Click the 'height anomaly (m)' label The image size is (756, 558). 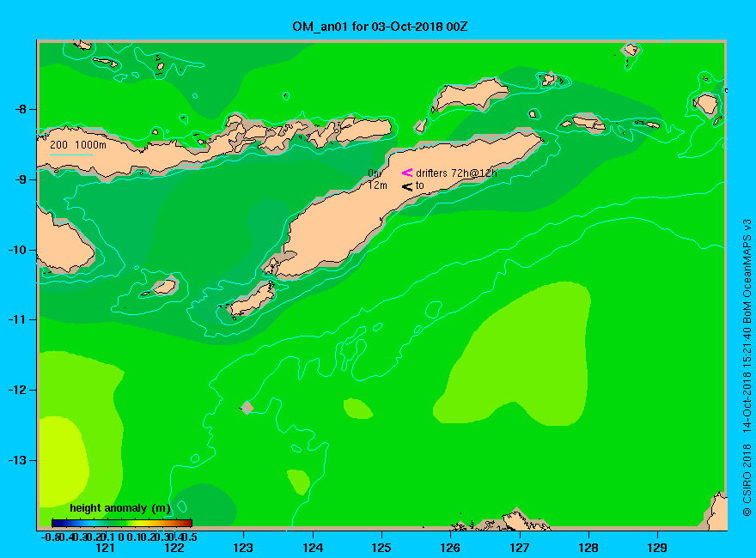point(120,508)
